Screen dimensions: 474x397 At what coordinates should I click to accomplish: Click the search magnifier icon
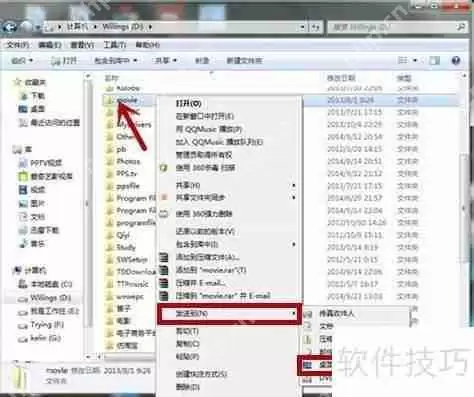pyautogui.click(x=461, y=27)
